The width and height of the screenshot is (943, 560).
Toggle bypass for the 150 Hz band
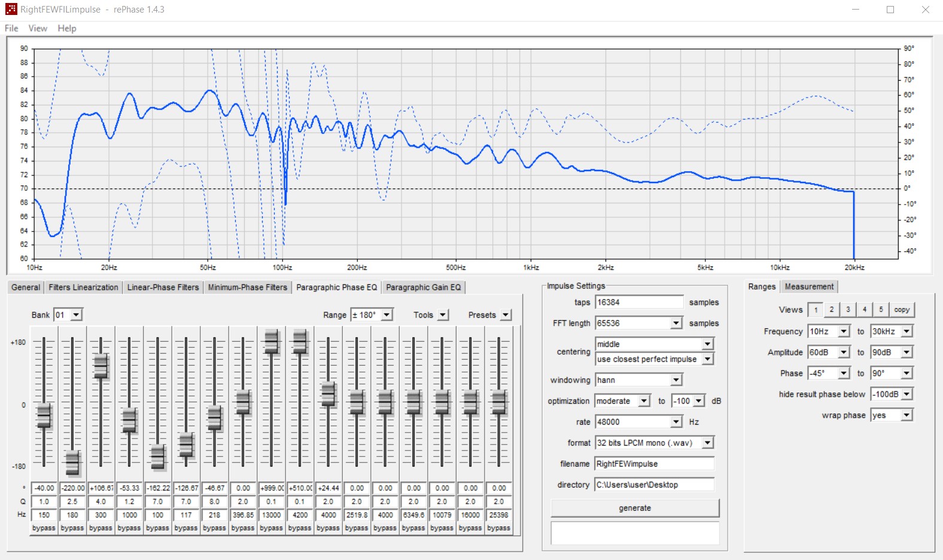44,528
